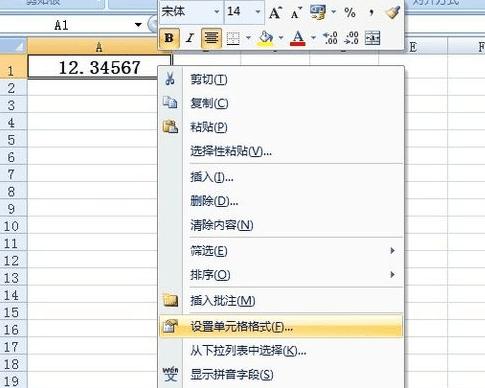Toggle bold formatting button
Screen dimensions: 485x388
coord(169,38)
